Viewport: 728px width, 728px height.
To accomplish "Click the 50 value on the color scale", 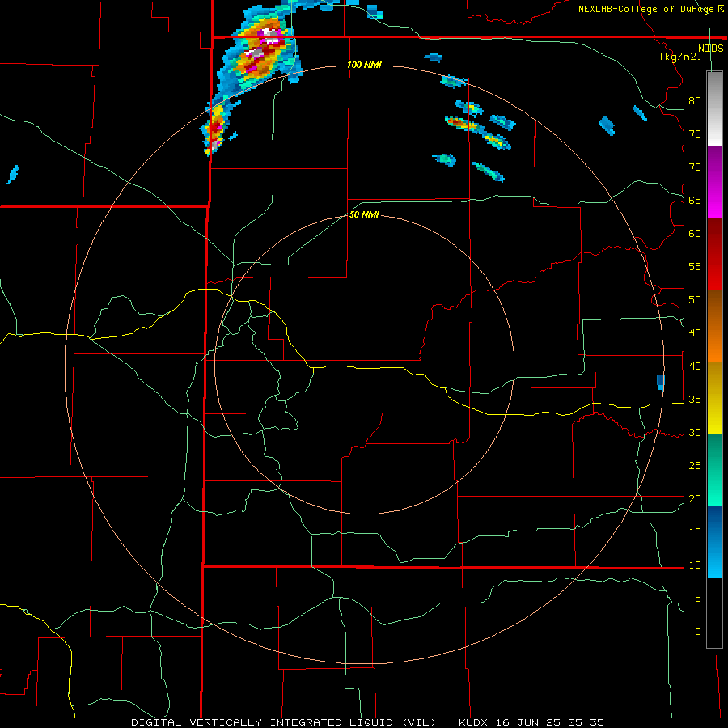I will pos(695,300).
